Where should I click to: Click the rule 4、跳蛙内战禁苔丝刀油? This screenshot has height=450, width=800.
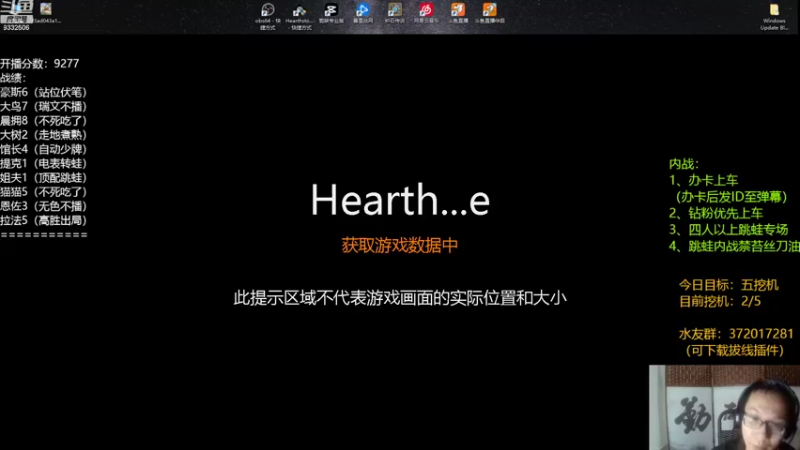[x=734, y=246]
